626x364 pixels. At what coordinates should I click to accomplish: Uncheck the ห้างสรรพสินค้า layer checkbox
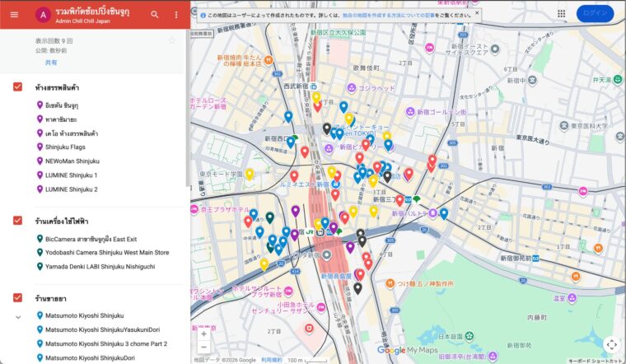coord(17,87)
